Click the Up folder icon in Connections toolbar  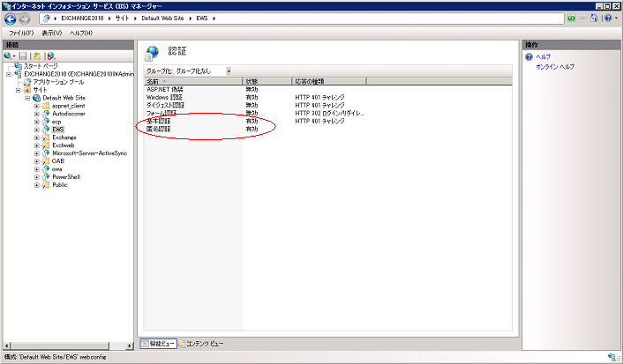(37, 56)
